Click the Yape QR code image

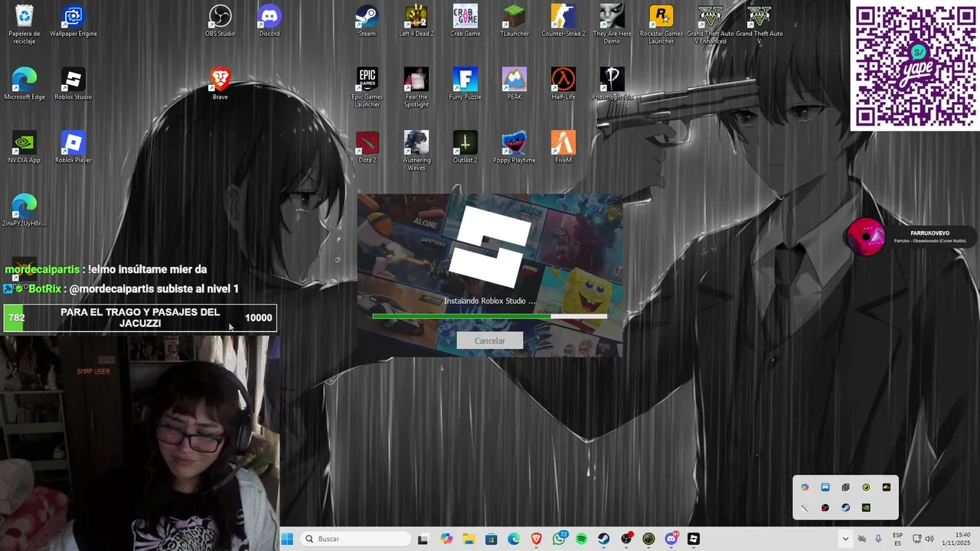(x=915, y=66)
